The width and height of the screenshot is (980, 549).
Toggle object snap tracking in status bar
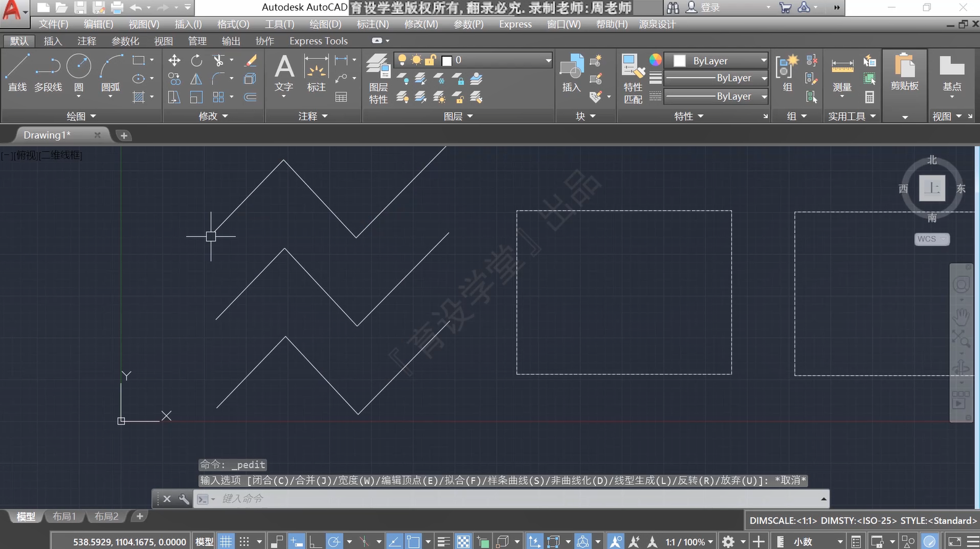tap(394, 542)
